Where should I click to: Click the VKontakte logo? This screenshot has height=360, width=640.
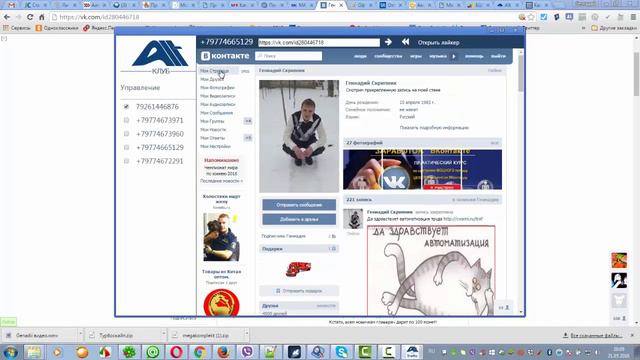225,56
